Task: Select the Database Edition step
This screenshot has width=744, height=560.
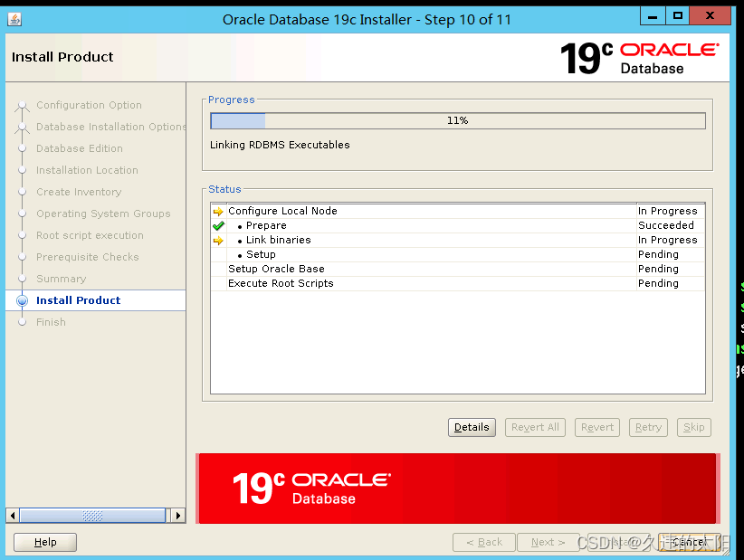Action: coord(80,148)
